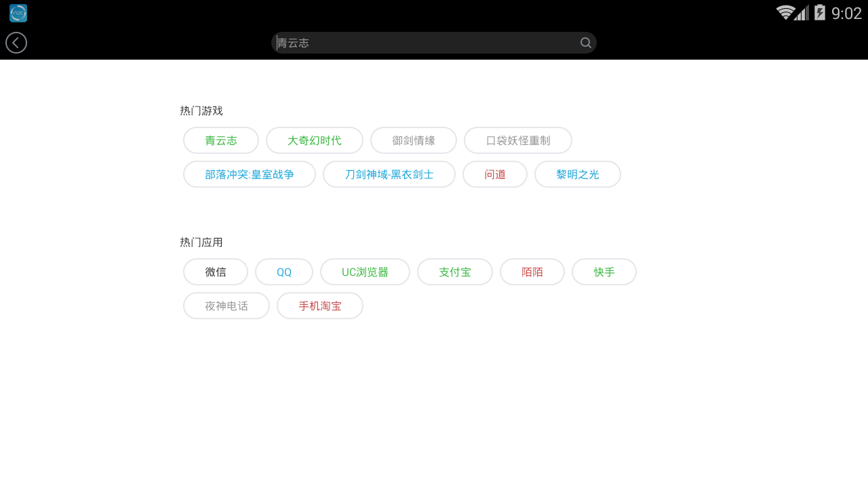Select the 大奇幻时代 game tag

(315, 140)
